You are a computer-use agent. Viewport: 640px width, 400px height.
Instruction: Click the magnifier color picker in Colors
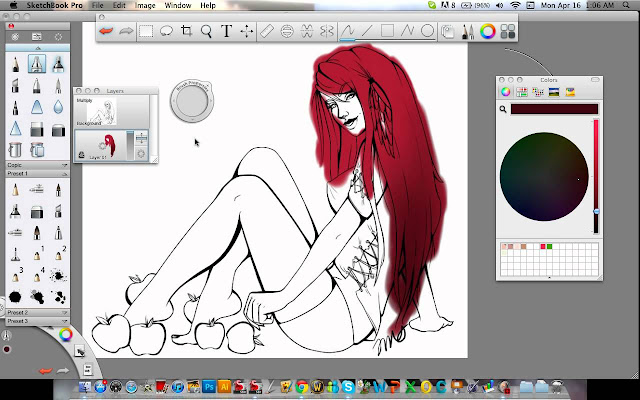503,109
